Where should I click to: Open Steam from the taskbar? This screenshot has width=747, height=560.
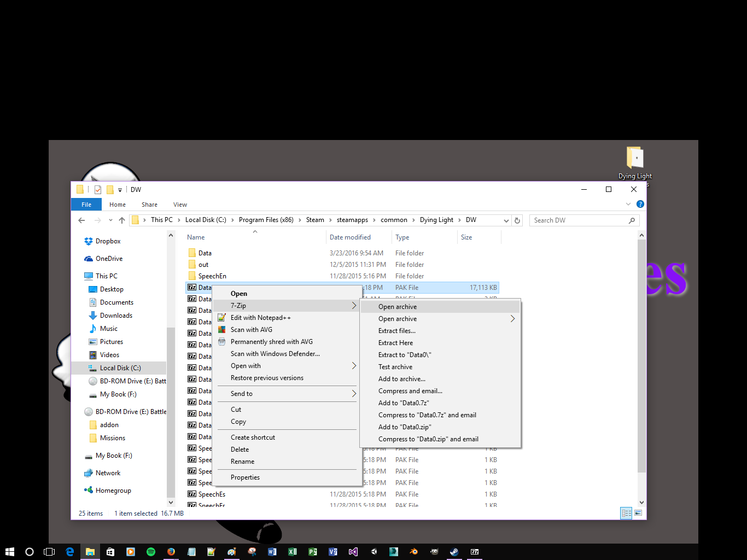click(x=454, y=552)
